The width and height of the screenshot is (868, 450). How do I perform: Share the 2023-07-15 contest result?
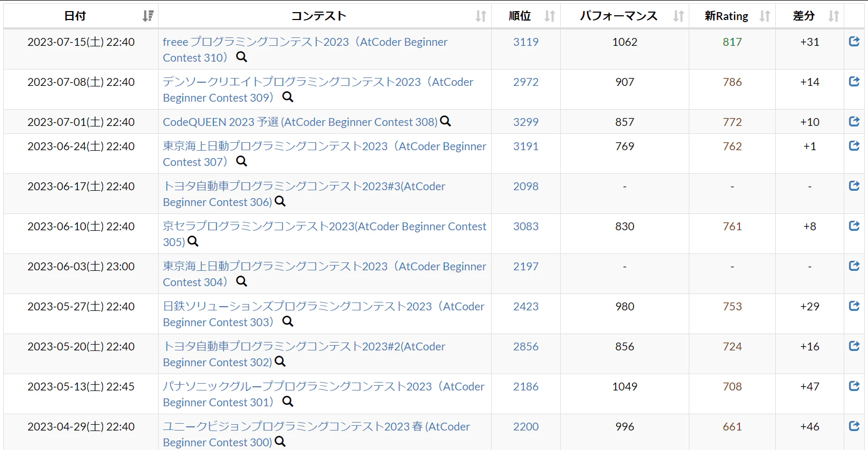point(854,42)
